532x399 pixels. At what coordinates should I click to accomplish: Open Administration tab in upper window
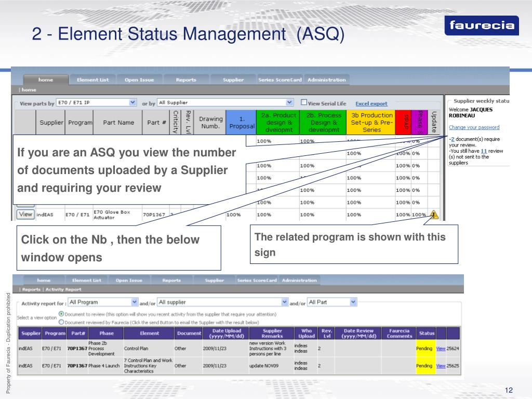tap(327, 79)
